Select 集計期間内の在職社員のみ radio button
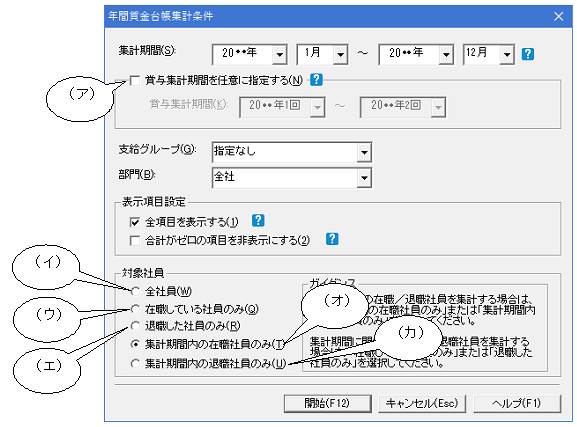The image size is (577, 427). tap(135, 344)
